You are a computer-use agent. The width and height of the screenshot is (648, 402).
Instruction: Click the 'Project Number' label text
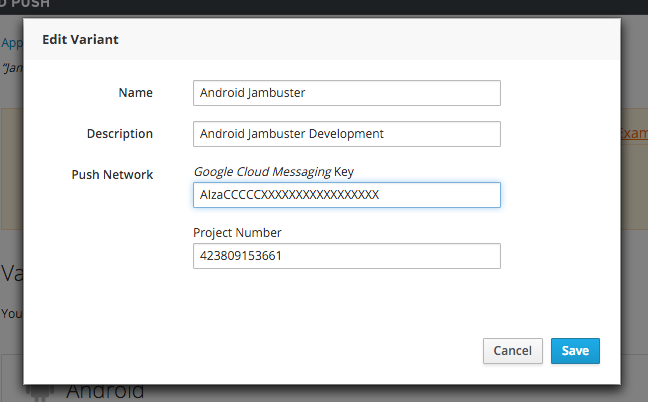[x=237, y=233]
